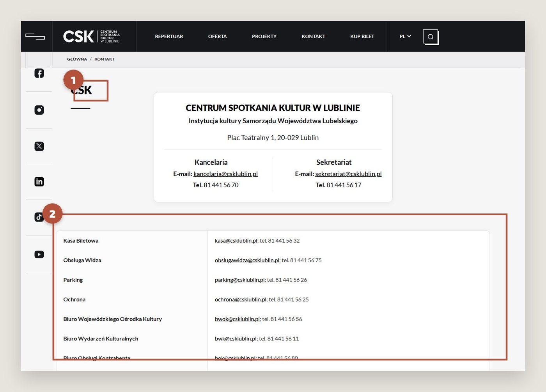Click obslugawidza@csklublin.pl email link
The image size is (546, 392).
[247, 260]
